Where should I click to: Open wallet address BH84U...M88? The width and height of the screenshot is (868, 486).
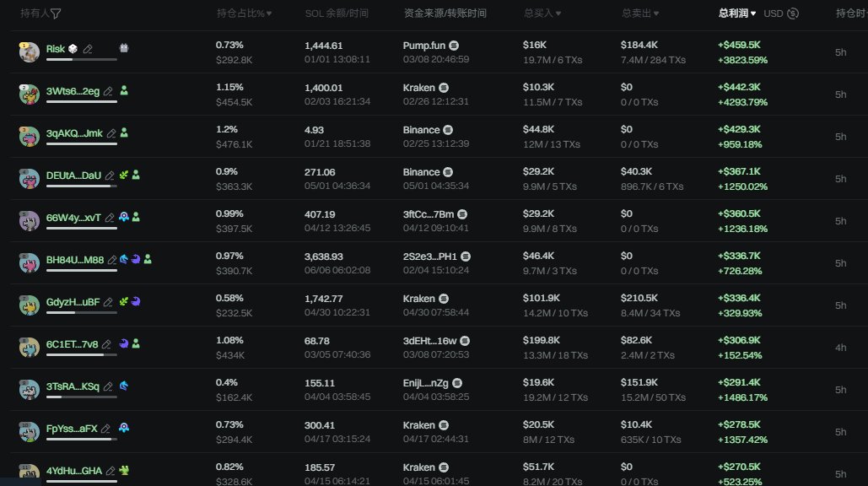pos(75,260)
